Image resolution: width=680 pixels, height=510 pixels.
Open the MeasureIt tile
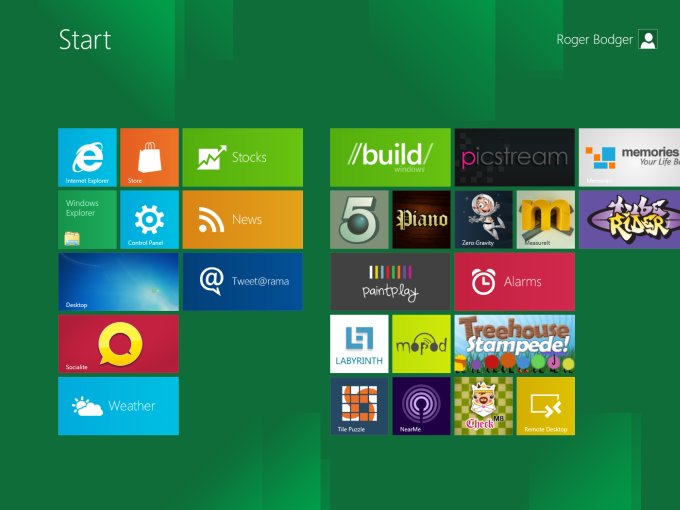[x=546, y=219]
